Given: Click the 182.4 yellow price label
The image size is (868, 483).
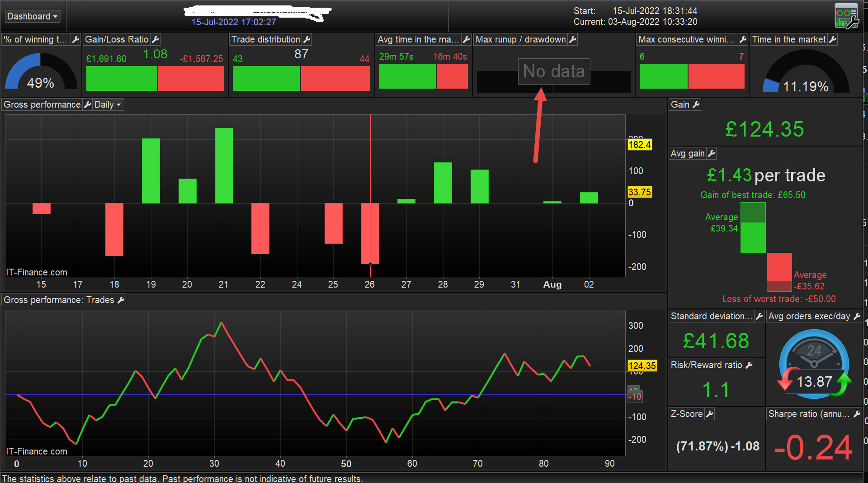Looking at the screenshot, I should (x=640, y=145).
